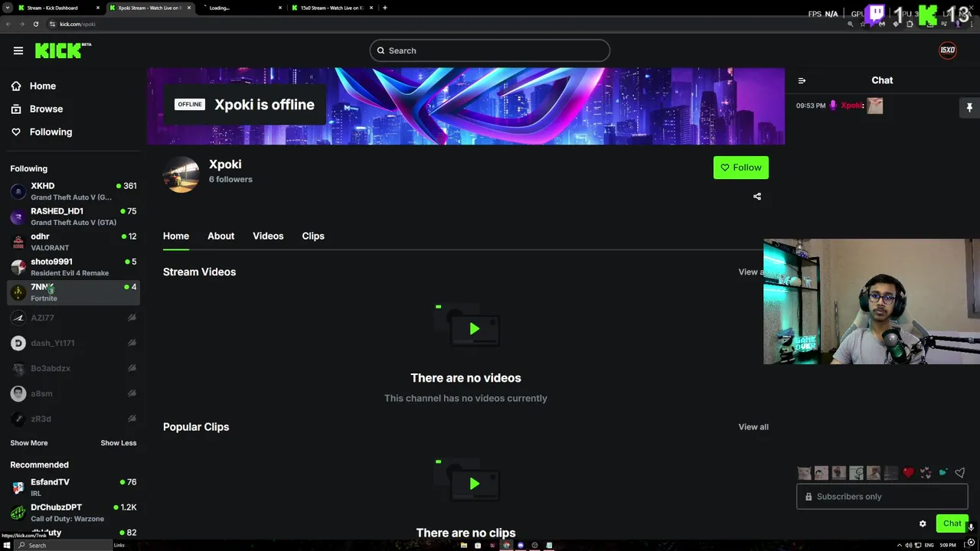This screenshot has height=551, width=980.
Task: Open odhr VALORANT channel
Action: tap(73, 242)
